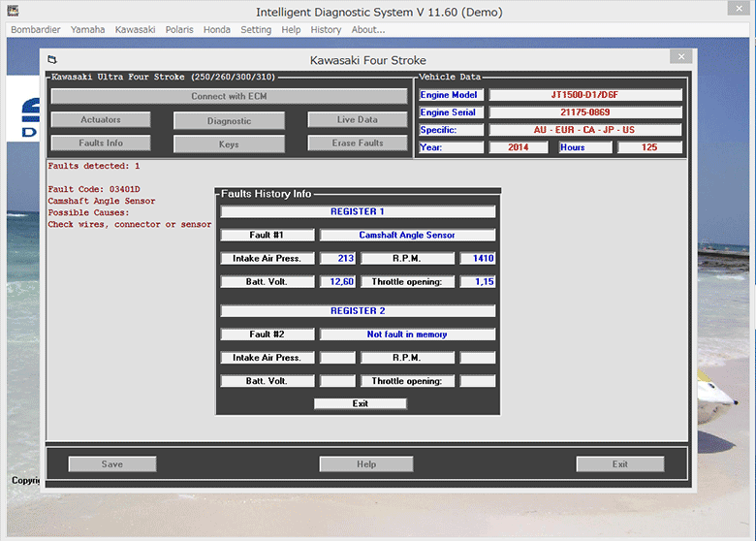
Task: Close the Intelligent Diagnostic System window
Action: click(740, 8)
